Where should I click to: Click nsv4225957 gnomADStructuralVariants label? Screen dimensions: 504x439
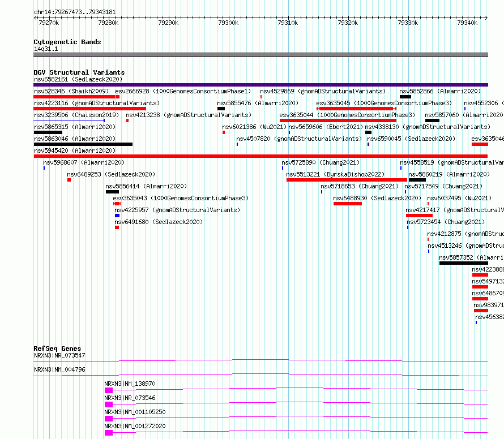pyautogui.click(x=177, y=210)
